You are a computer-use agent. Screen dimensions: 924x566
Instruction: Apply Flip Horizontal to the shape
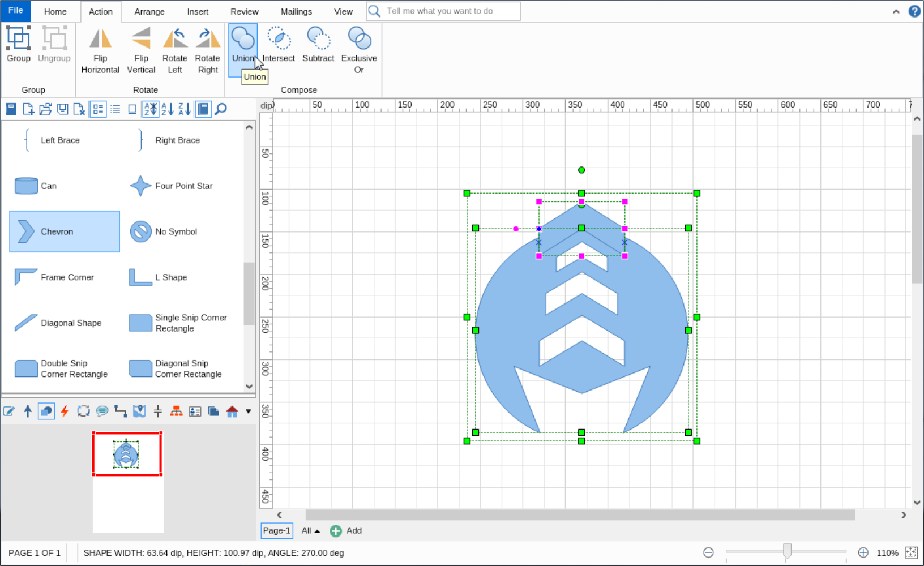pyautogui.click(x=100, y=48)
